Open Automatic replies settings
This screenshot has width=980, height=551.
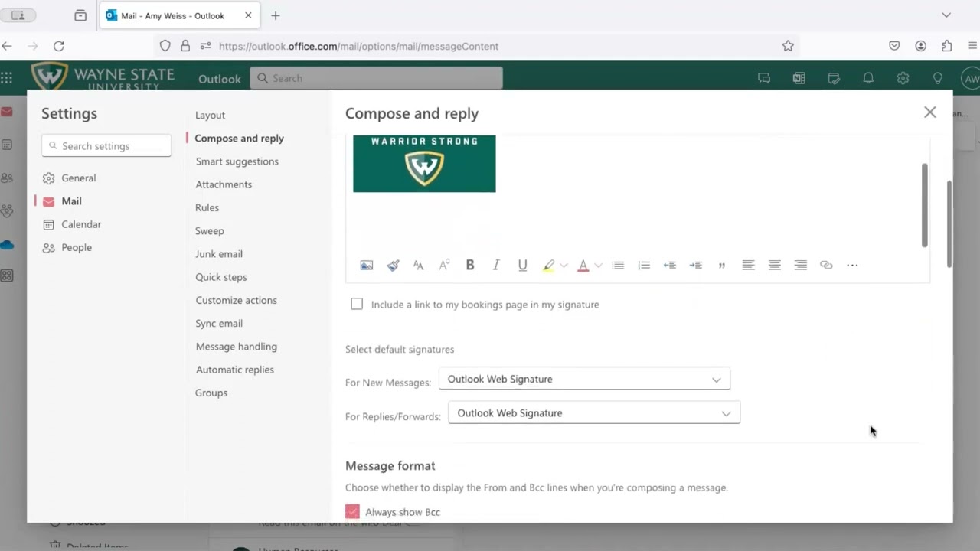234,370
